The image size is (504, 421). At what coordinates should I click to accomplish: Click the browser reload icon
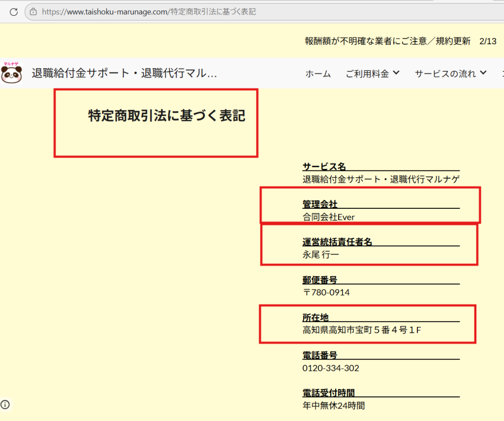pos(13,12)
